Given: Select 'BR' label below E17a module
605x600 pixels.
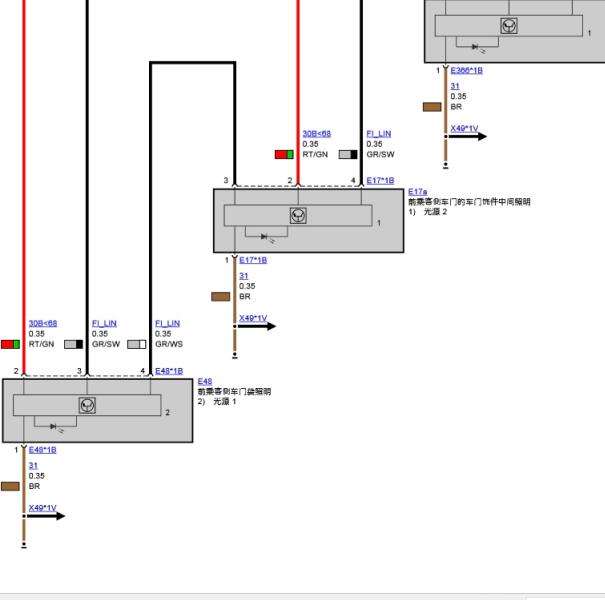Looking at the screenshot, I should click(x=245, y=296).
